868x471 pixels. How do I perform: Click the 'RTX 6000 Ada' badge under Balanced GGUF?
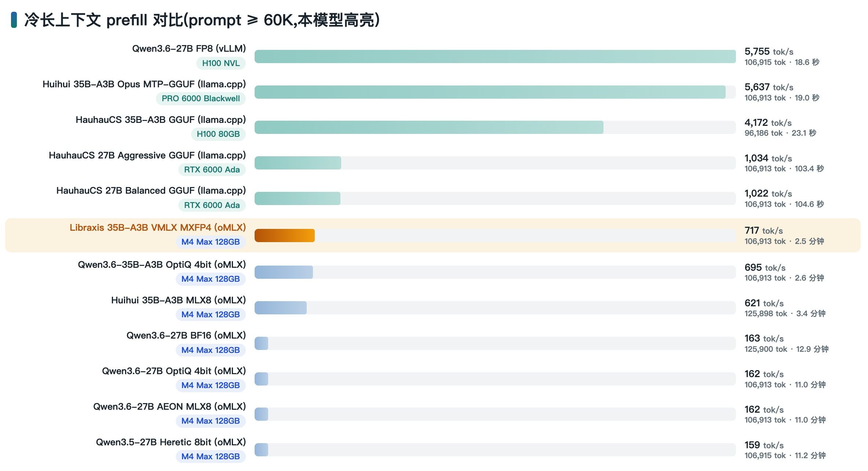(212, 205)
